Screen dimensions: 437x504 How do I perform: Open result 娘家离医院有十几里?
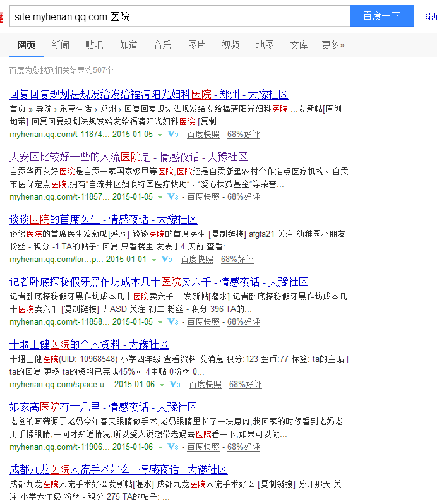point(104,407)
